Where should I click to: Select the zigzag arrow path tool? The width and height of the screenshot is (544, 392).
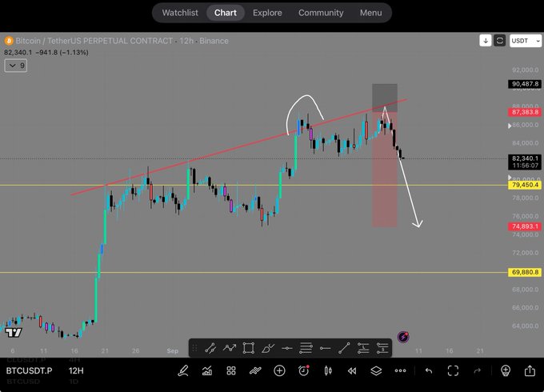(230, 348)
